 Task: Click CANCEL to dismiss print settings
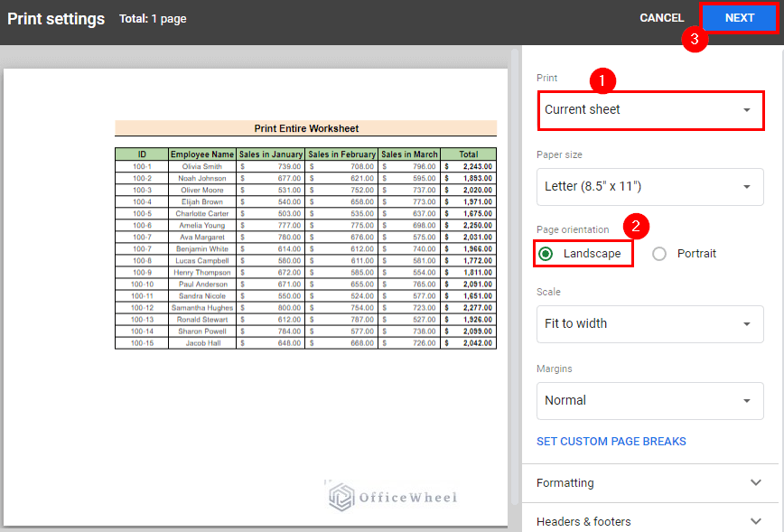tap(661, 17)
